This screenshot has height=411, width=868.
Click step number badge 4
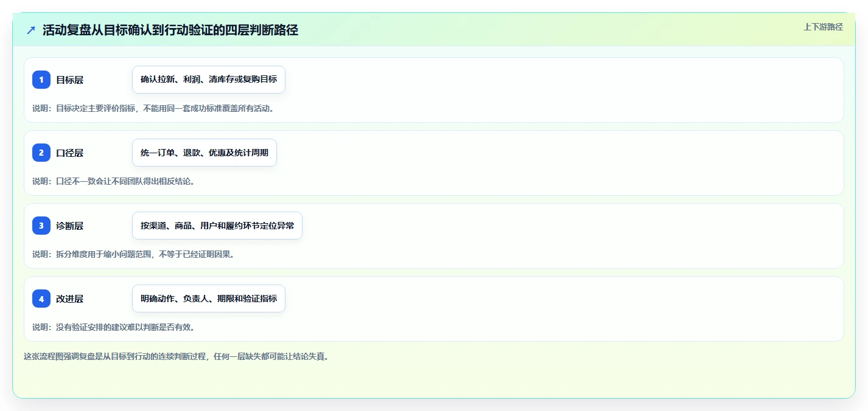click(x=41, y=299)
